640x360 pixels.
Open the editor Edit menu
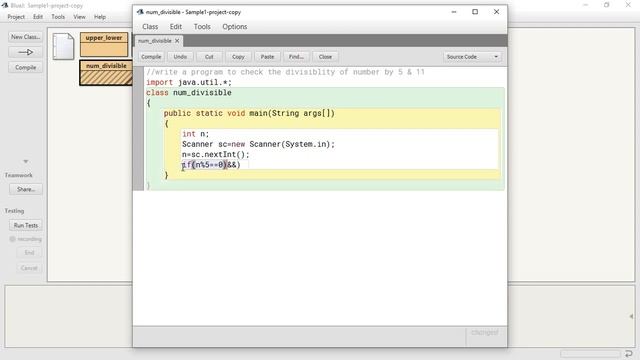point(176,27)
